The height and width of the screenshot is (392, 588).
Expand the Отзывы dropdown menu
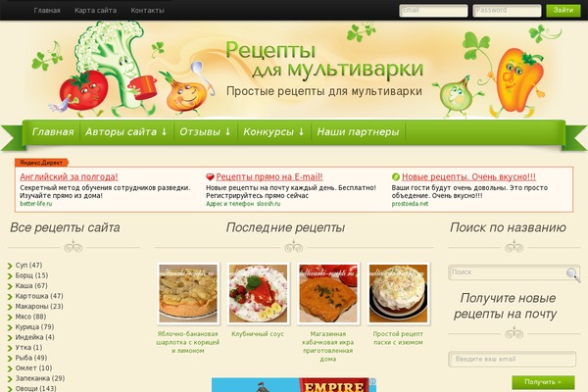click(205, 131)
